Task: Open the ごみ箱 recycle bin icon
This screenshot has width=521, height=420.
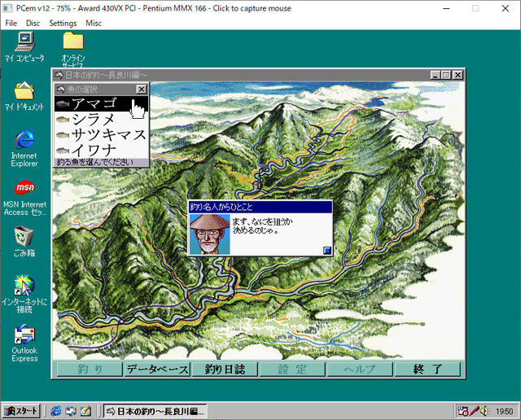Action: point(24,242)
